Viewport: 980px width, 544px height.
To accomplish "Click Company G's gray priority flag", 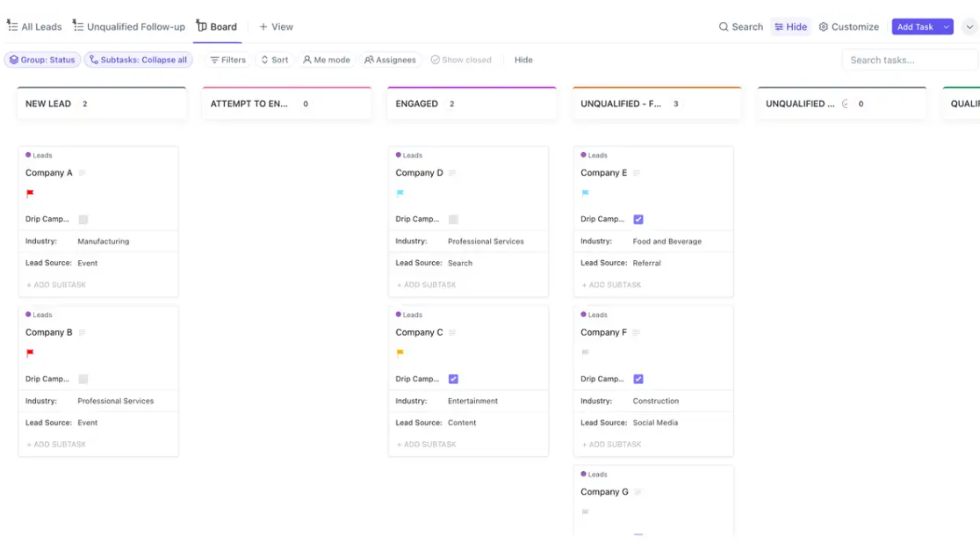I will [x=585, y=512].
